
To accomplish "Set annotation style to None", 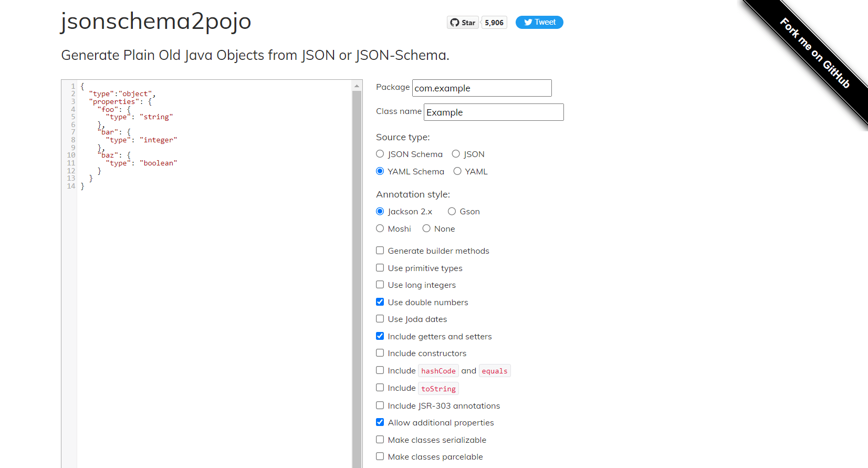I will (426, 228).
